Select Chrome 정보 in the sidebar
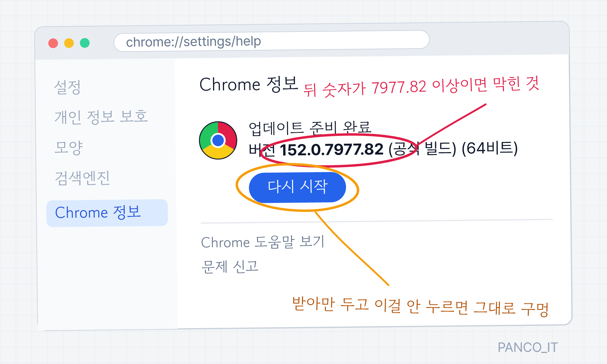The width and height of the screenshot is (607, 364). [107, 213]
